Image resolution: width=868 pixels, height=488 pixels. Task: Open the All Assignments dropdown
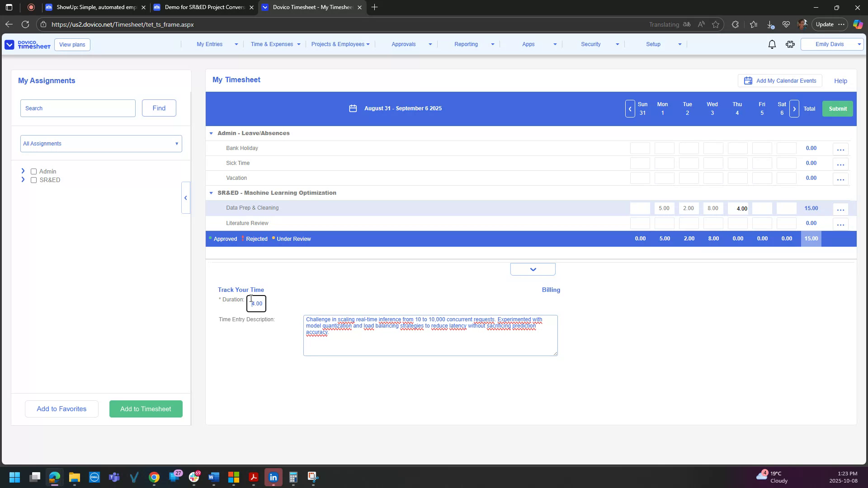(100, 143)
